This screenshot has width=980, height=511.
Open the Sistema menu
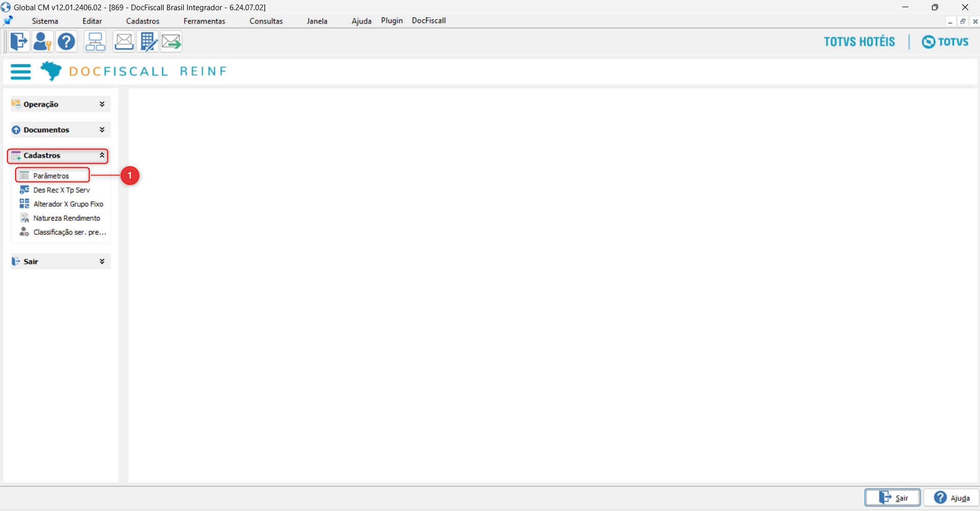pos(45,21)
